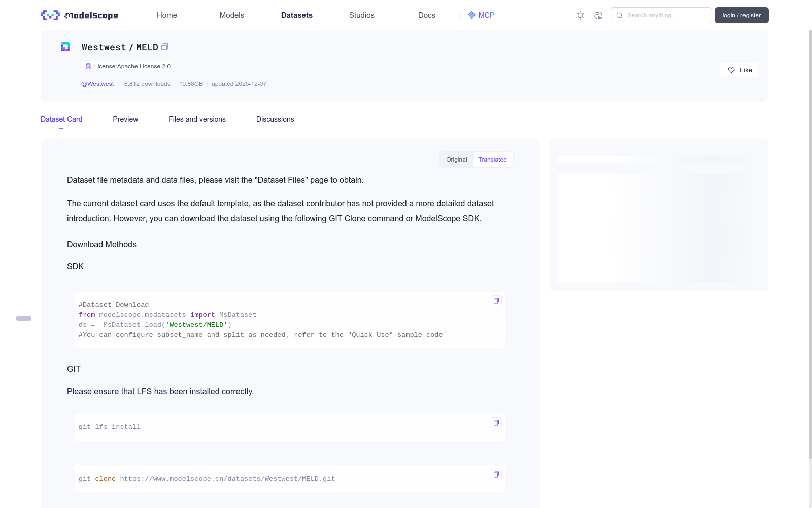
Task: Click the page vertical scrollbar
Action: (810, 244)
